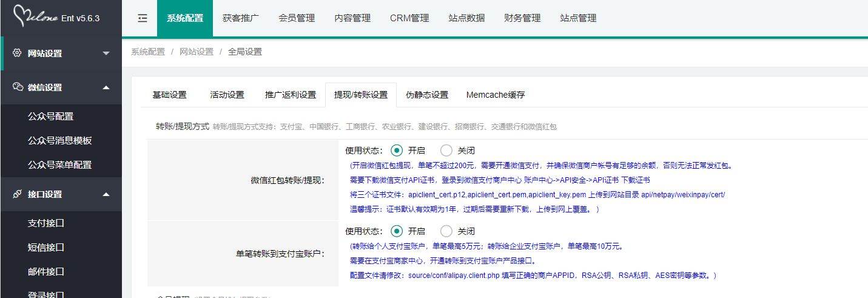Open 短信接口 in the sidebar

point(46,248)
